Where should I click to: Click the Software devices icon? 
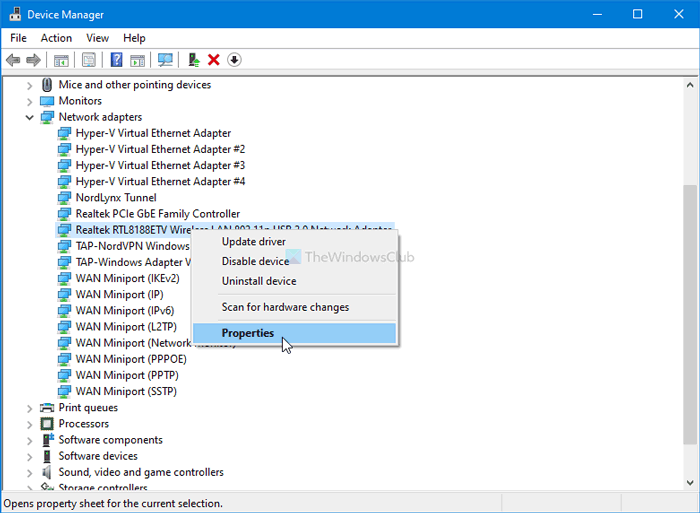(x=47, y=456)
